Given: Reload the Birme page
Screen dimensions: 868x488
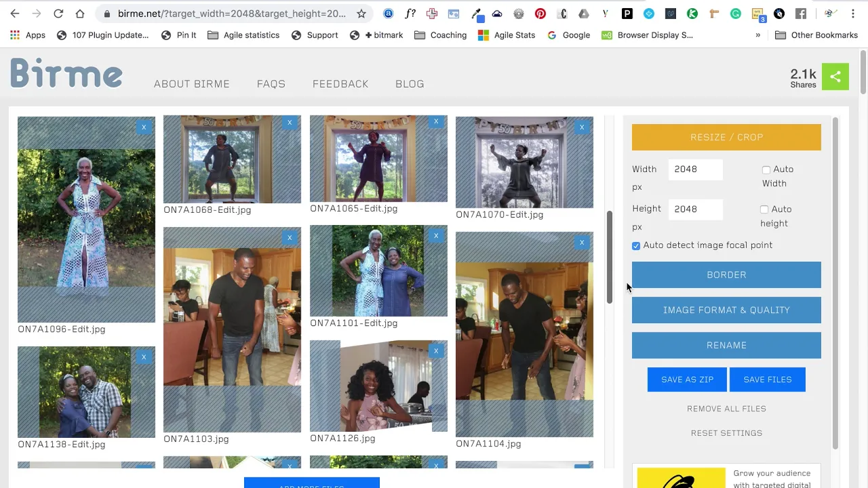Looking at the screenshot, I should click(x=58, y=14).
